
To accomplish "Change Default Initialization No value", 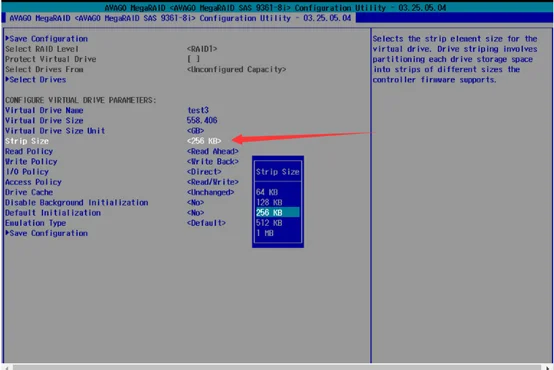I will click(195, 213).
